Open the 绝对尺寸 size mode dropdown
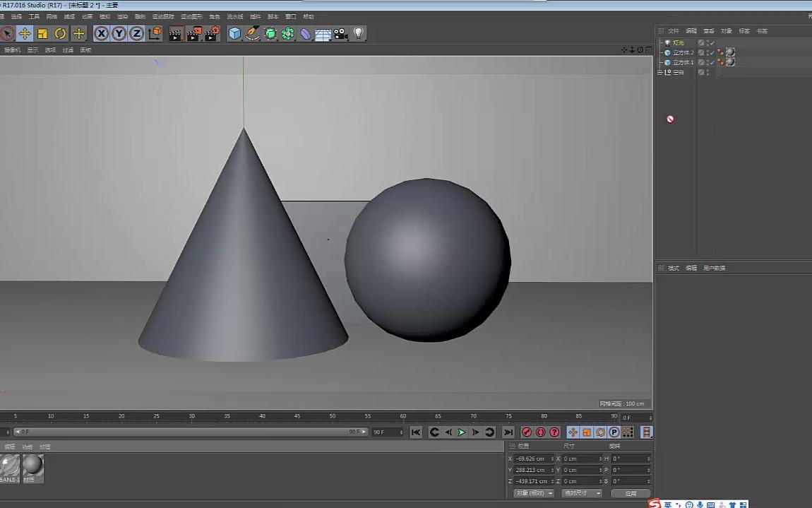 583,492
